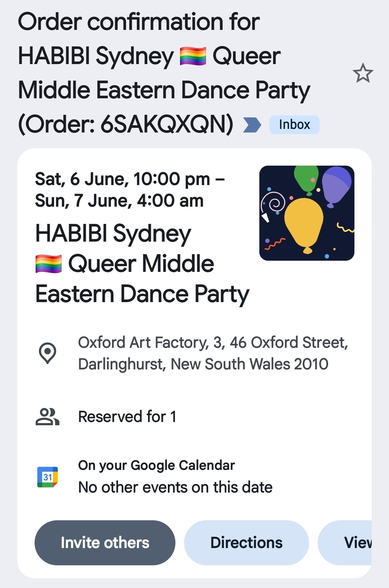Open the party balloons event thumbnail

(307, 213)
